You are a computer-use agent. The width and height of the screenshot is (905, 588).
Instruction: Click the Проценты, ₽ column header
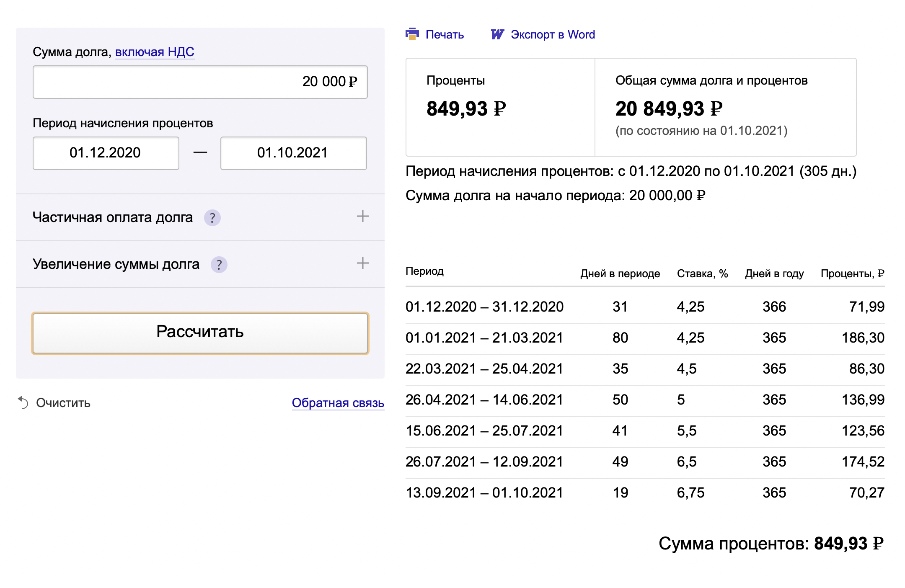click(853, 273)
